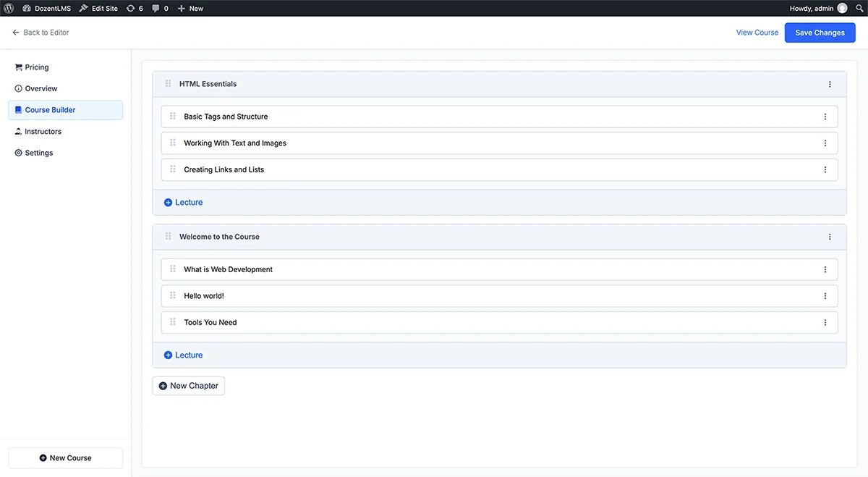The image size is (868, 477).
Task: Click drag handle of What is Web Development
Action: 173,269
